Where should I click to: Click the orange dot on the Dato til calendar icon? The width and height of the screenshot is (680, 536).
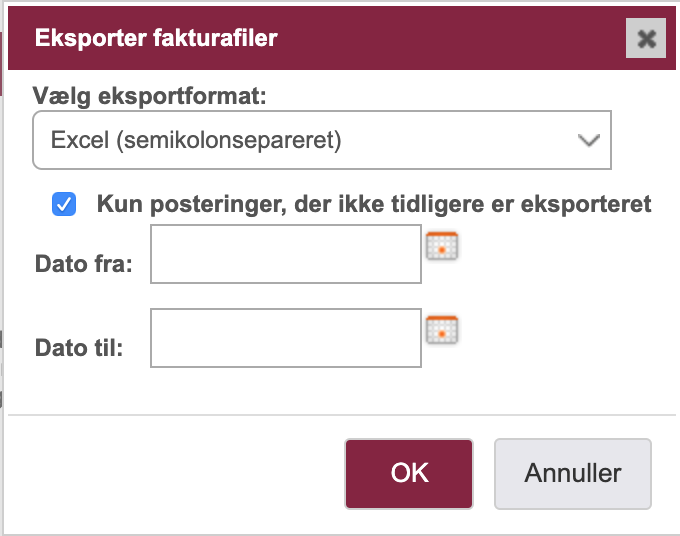click(x=442, y=334)
